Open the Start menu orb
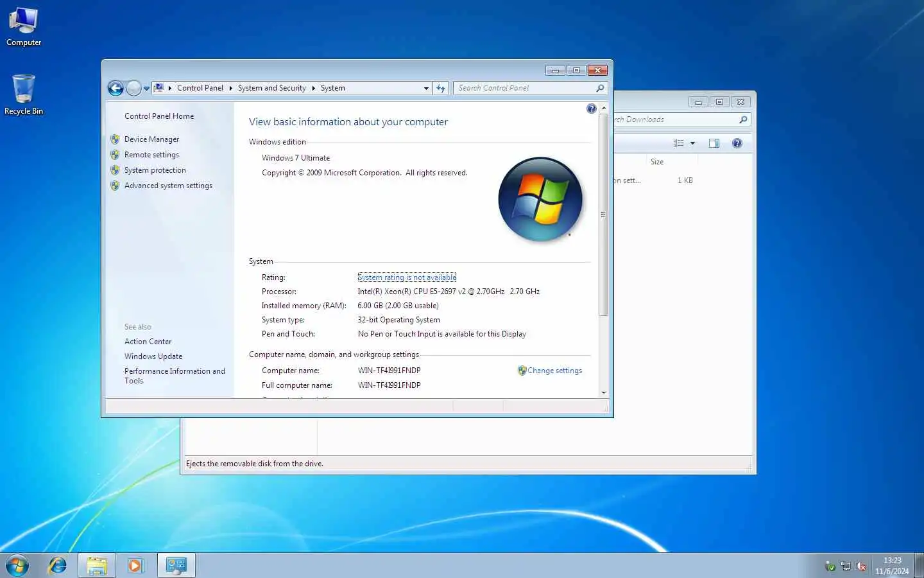Screen dimensions: 924x578 [x=17, y=566]
